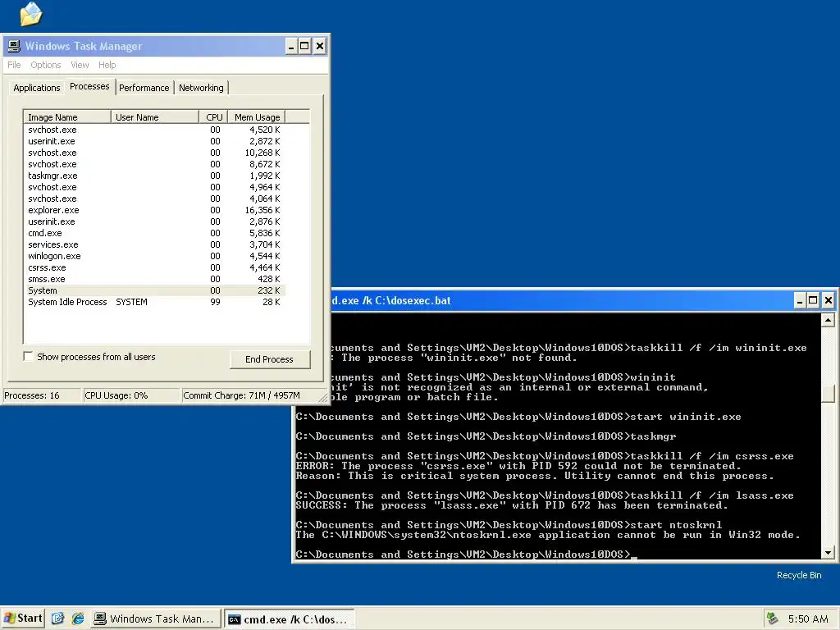Click the cmd window scrollbar thumb

coord(828,393)
